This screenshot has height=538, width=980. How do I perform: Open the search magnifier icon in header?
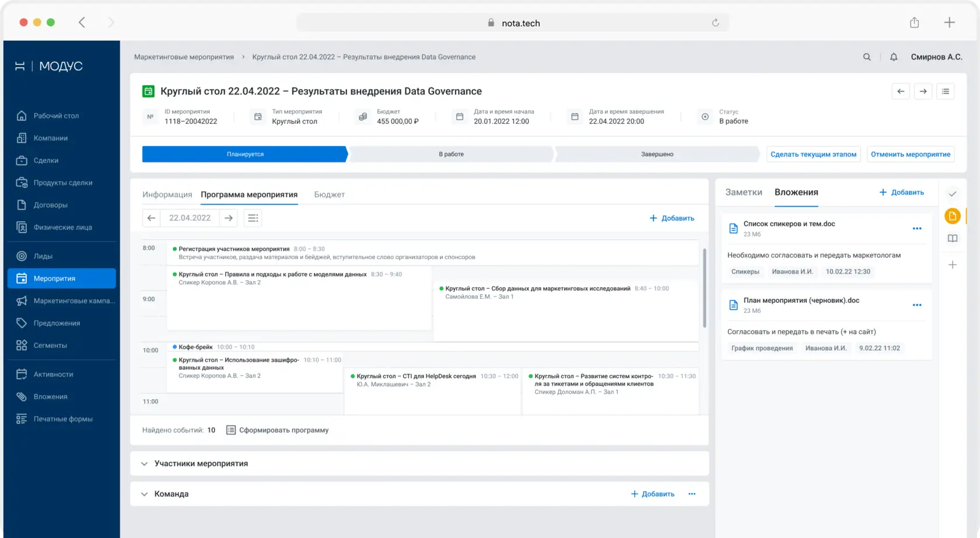pyautogui.click(x=867, y=57)
